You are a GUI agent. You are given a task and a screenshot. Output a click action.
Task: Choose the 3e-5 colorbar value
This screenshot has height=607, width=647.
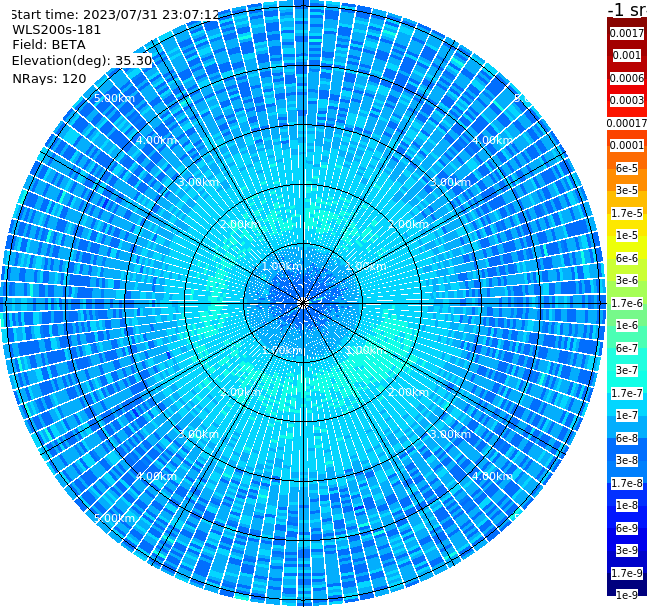pyautogui.click(x=627, y=190)
